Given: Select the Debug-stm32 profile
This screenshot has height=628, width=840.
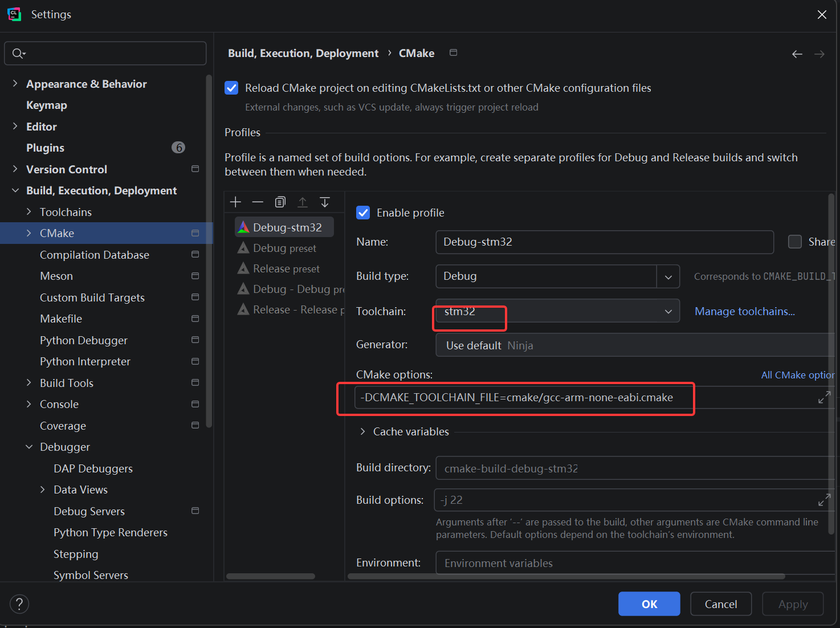Looking at the screenshot, I should tap(284, 227).
